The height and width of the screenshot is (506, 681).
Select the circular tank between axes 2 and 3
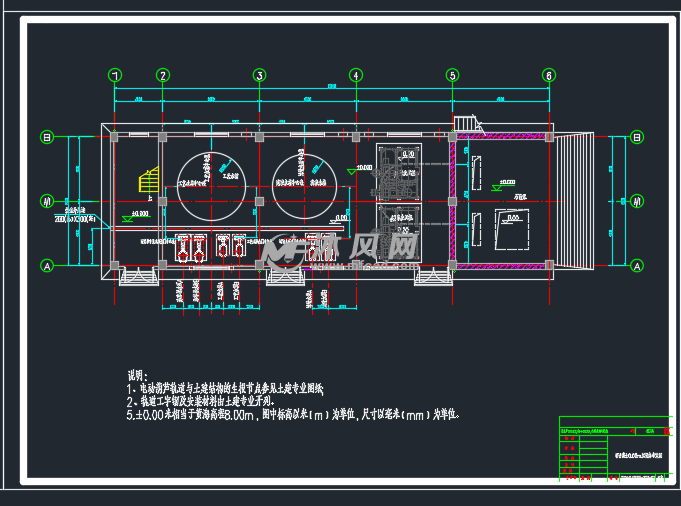(212, 186)
